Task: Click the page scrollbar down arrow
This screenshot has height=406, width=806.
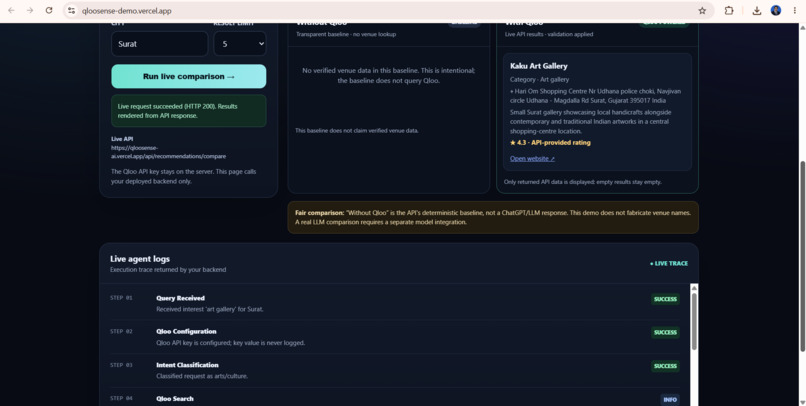Action: (x=801, y=402)
